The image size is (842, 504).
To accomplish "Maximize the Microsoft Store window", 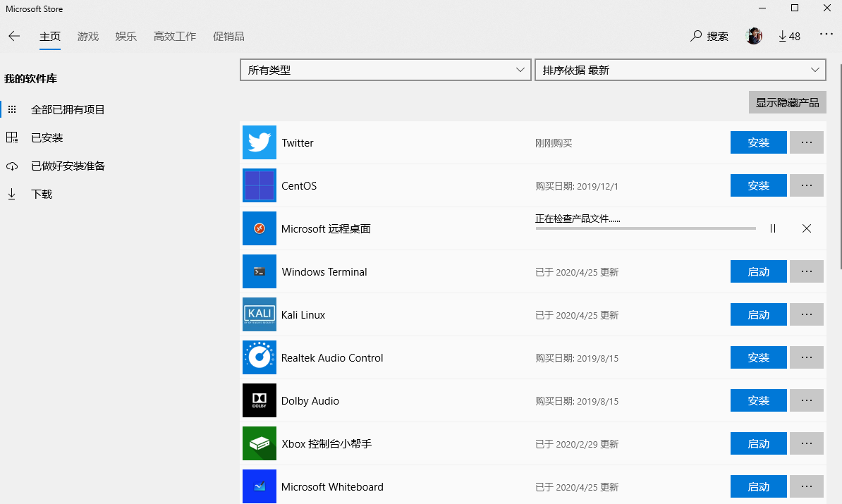I will 795,8.
